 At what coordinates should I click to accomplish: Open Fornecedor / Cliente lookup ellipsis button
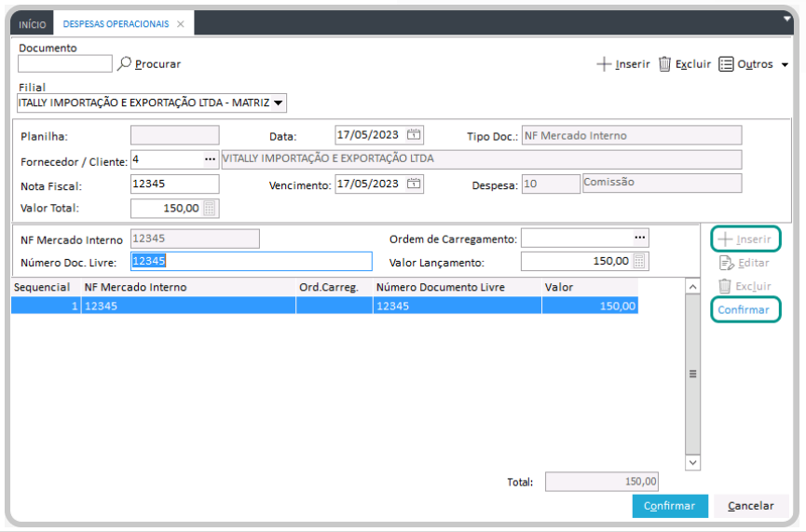[x=210, y=159]
